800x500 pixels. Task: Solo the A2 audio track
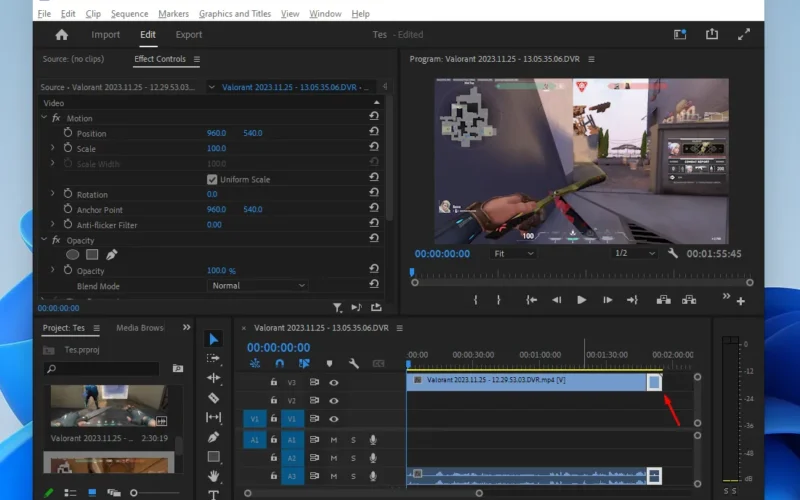(353, 458)
